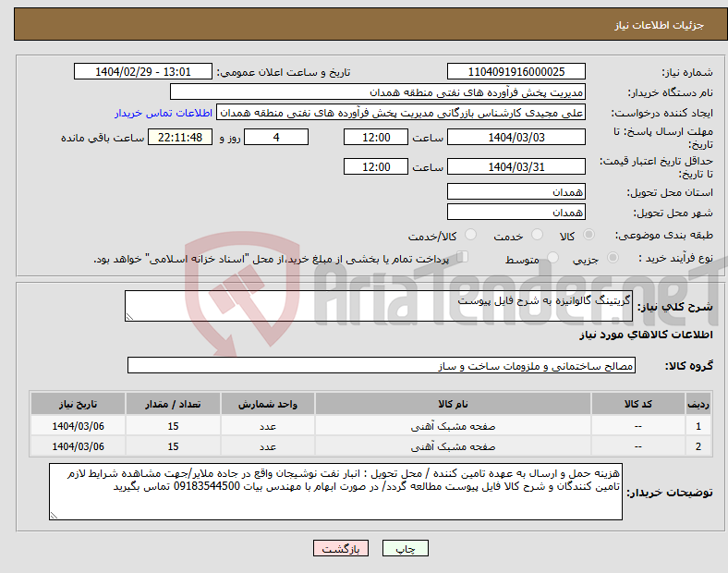
Task: Click the واحد شمارش column header
Action: click(268, 404)
